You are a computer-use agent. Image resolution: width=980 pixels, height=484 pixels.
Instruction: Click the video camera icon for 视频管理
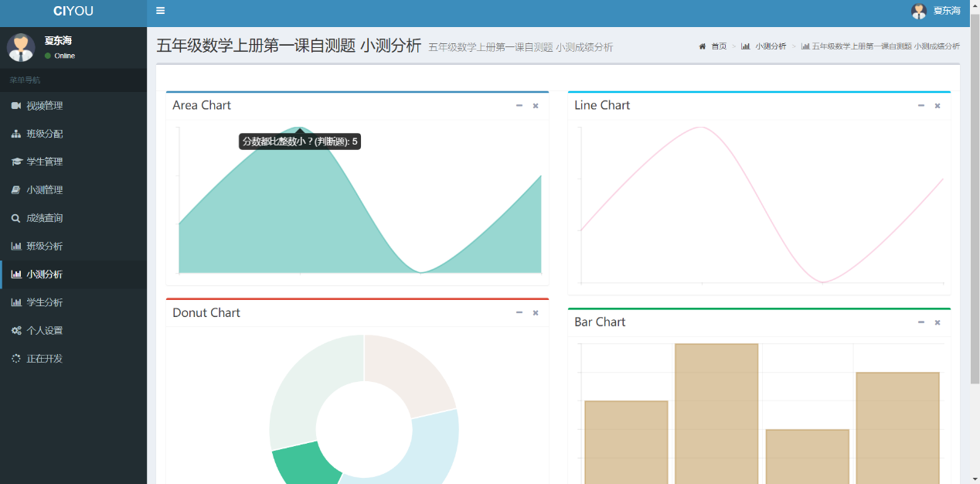coord(16,106)
